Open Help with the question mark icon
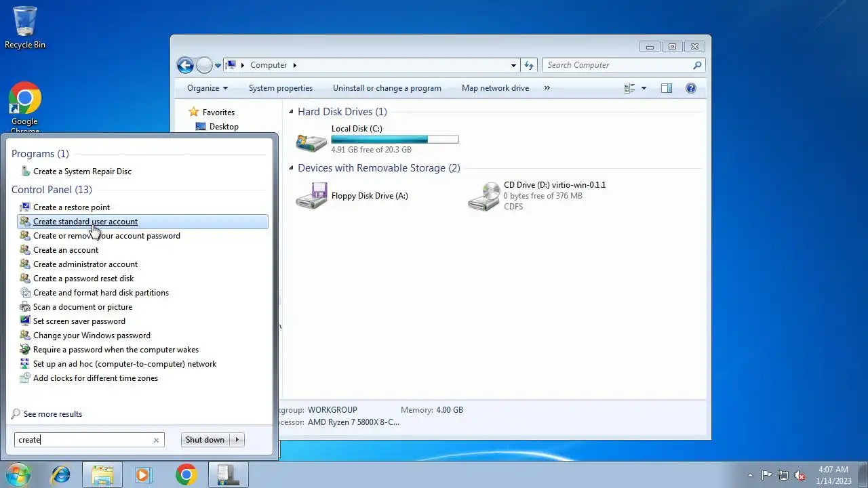Image resolution: width=868 pixels, height=488 pixels. (691, 88)
